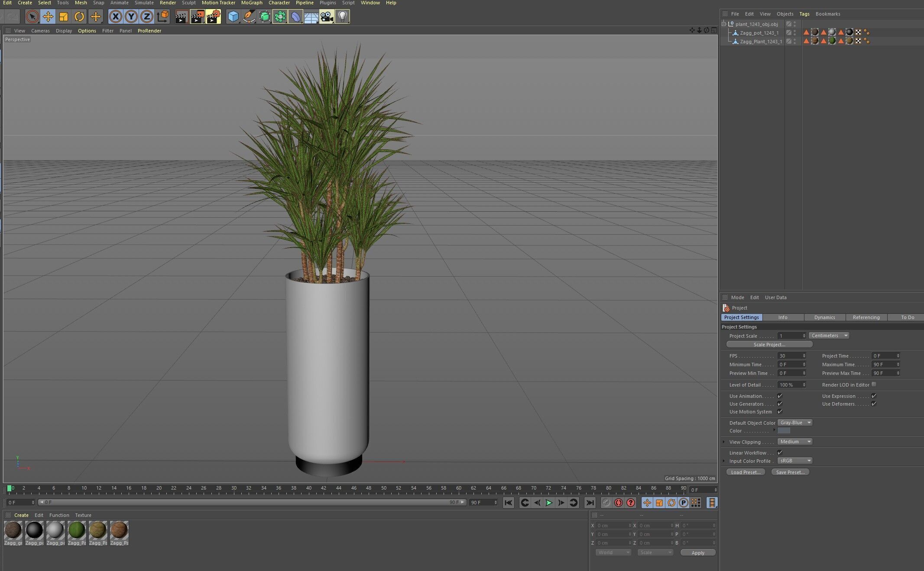Expand the View Clipping disclosure arrow
The width and height of the screenshot is (924, 571).
[724, 442]
